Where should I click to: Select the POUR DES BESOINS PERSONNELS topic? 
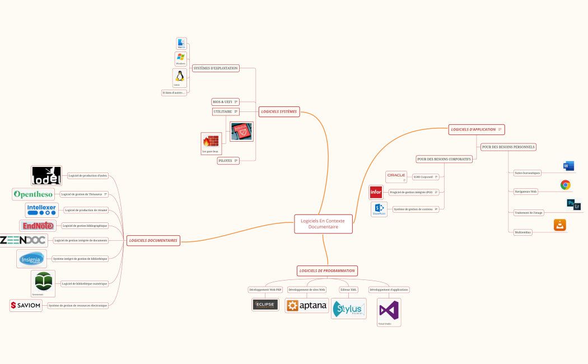pos(507,147)
